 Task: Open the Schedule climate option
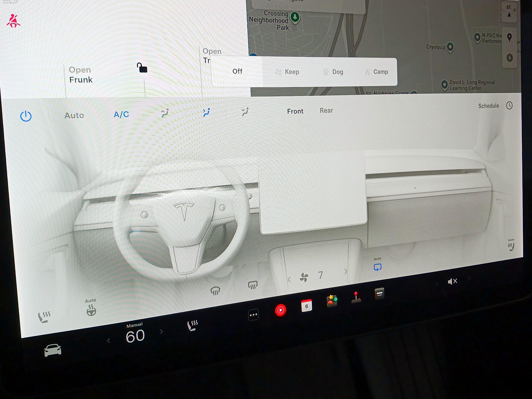(488, 106)
